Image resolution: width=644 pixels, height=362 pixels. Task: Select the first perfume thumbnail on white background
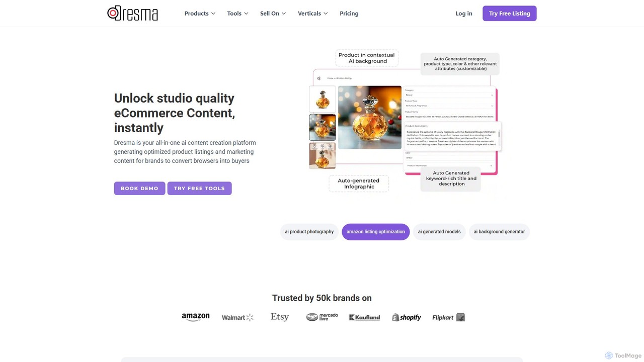pos(323,99)
